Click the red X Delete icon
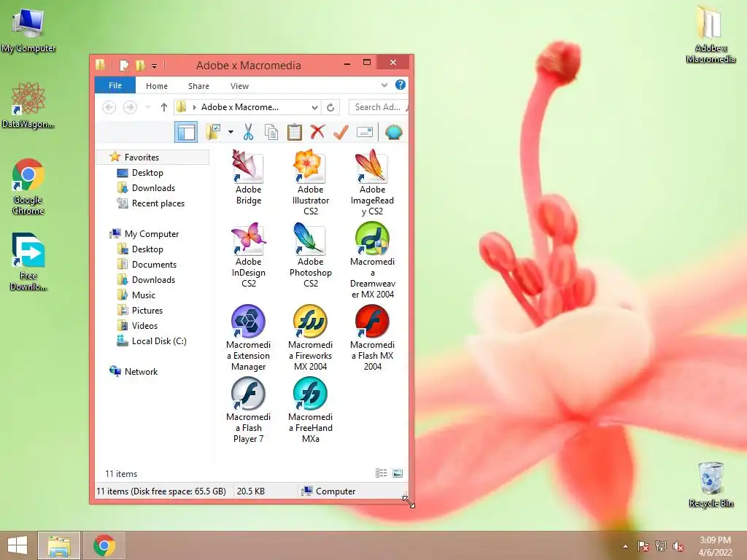747x560 pixels. 317,132
